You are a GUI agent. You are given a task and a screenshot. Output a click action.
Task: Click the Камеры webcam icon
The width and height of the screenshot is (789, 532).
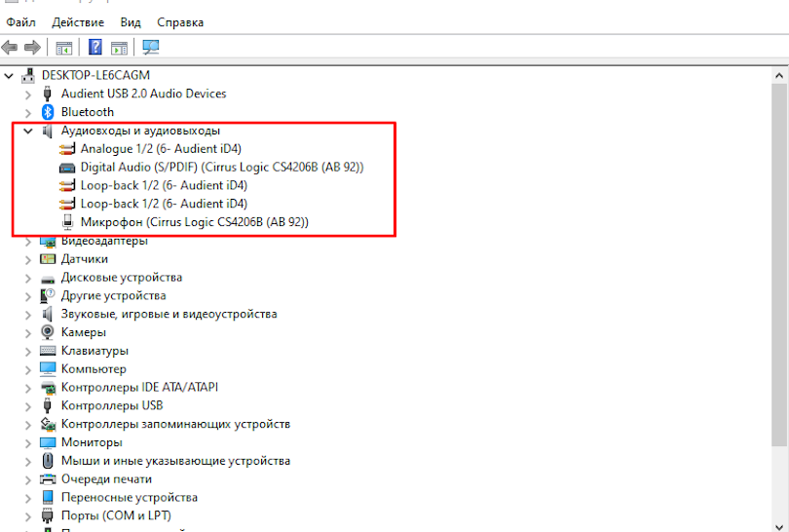48,332
